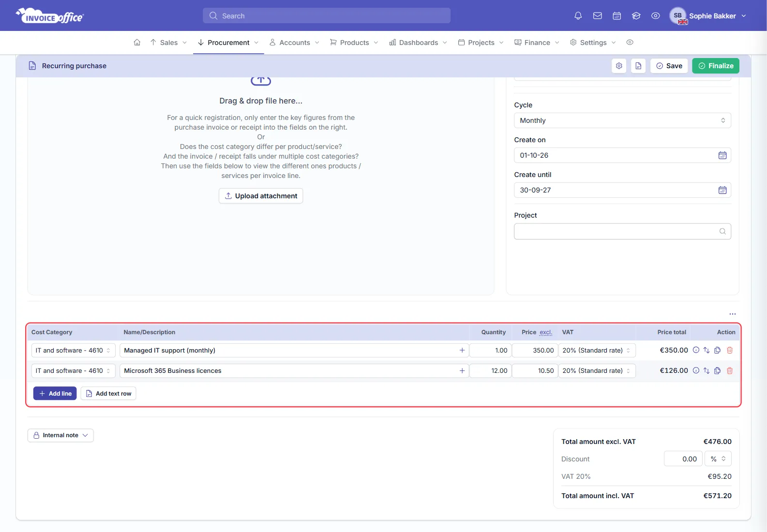Open the notifications bell
The width and height of the screenshot is (767, 532).
(578, 16)
